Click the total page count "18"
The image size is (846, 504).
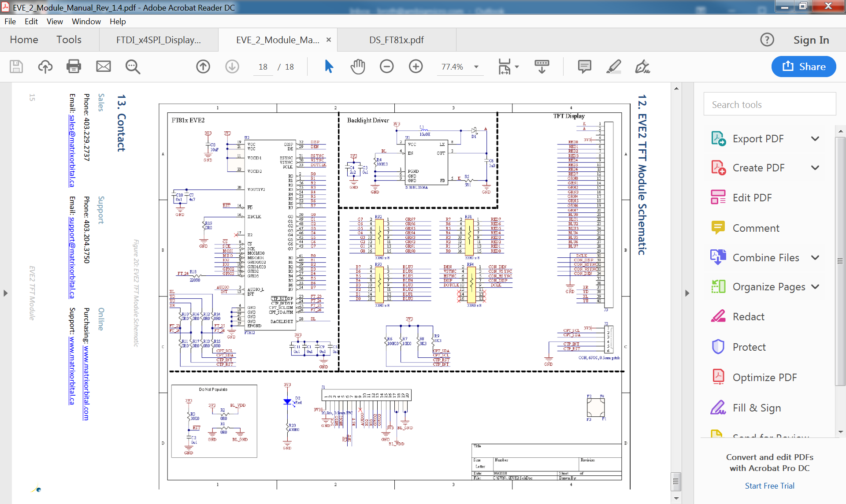click(289, 67)
